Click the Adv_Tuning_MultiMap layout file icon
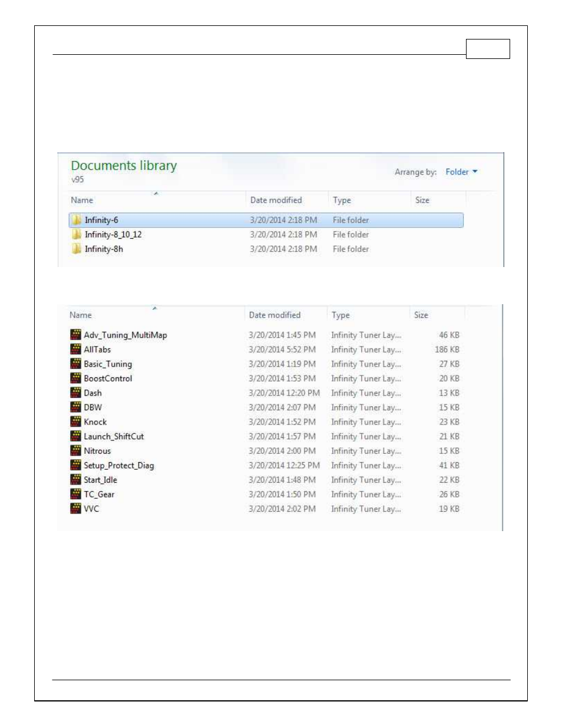Screen dimensions: 562x728 click(x=75, y=335)
